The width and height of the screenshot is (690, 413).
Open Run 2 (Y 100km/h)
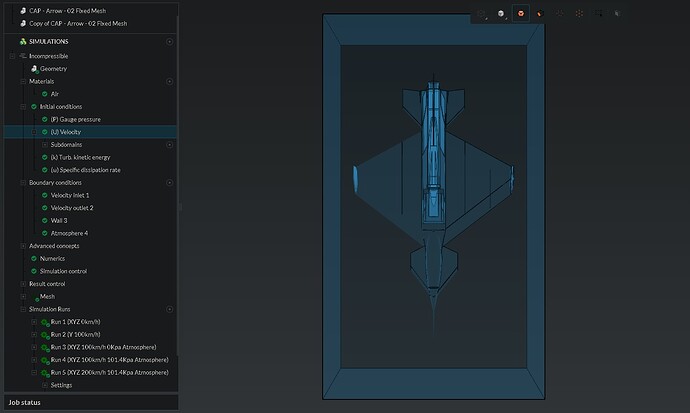75,335
